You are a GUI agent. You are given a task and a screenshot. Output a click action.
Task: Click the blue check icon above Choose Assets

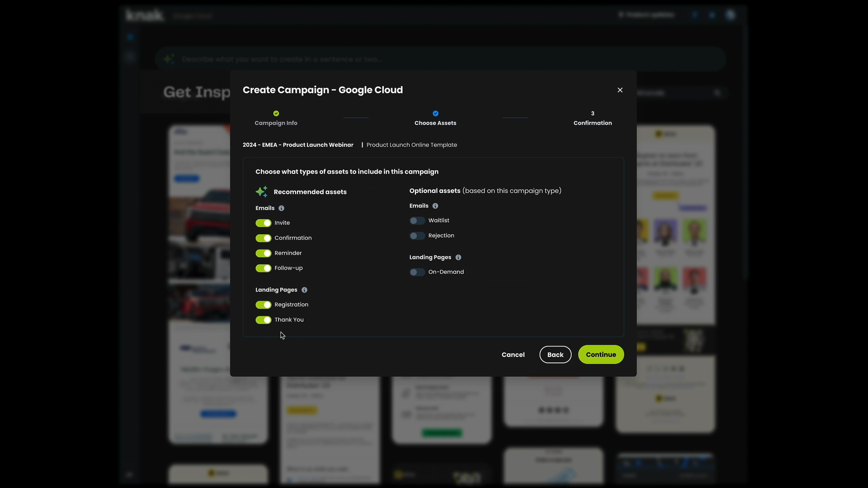coord(435,113)
